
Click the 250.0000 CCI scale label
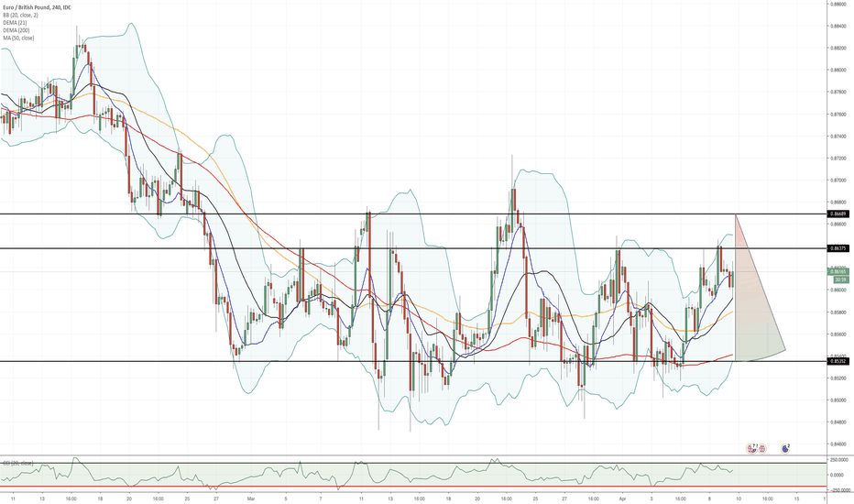click(838, 460)
